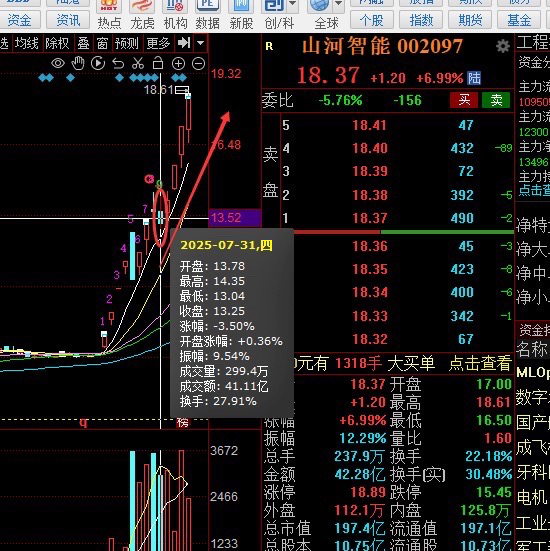
Task: Switch to the 指数 index tab
Action: 421,20
